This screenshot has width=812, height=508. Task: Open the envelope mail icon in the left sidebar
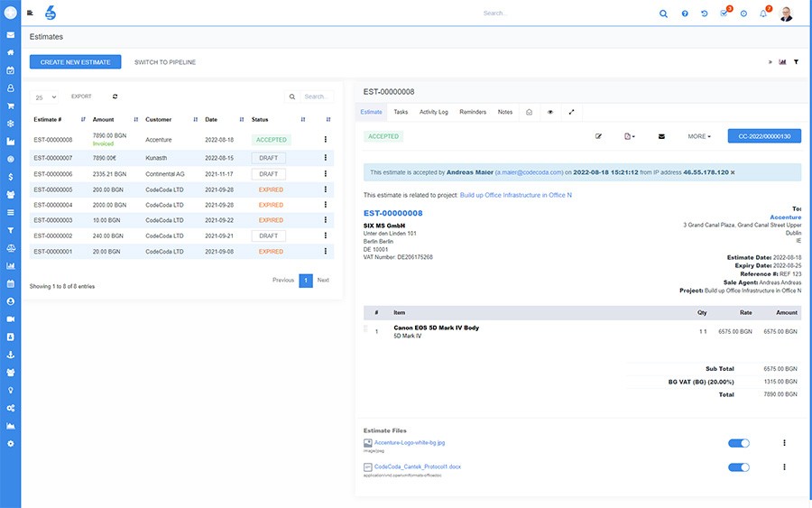pyautogui.click(x=10, y=34)
